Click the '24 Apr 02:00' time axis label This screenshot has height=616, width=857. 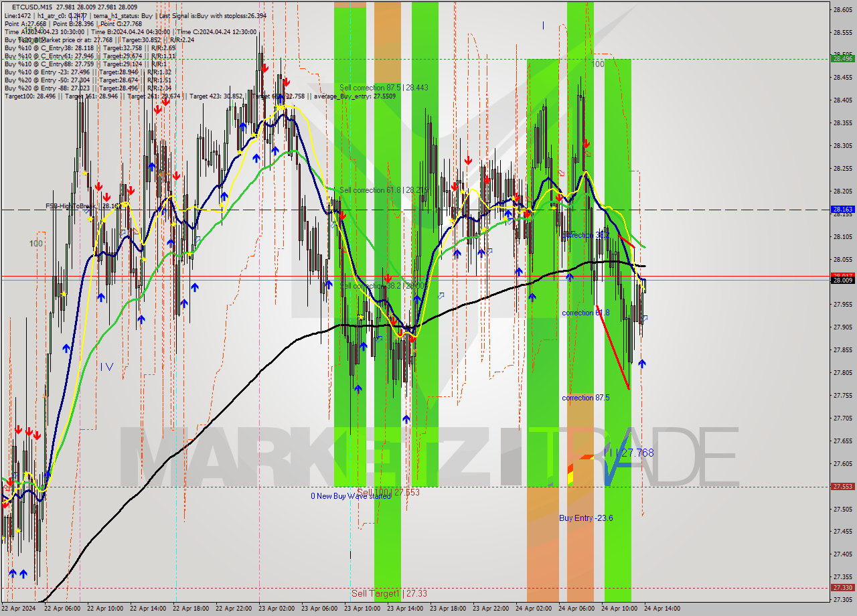coord(534,609)
